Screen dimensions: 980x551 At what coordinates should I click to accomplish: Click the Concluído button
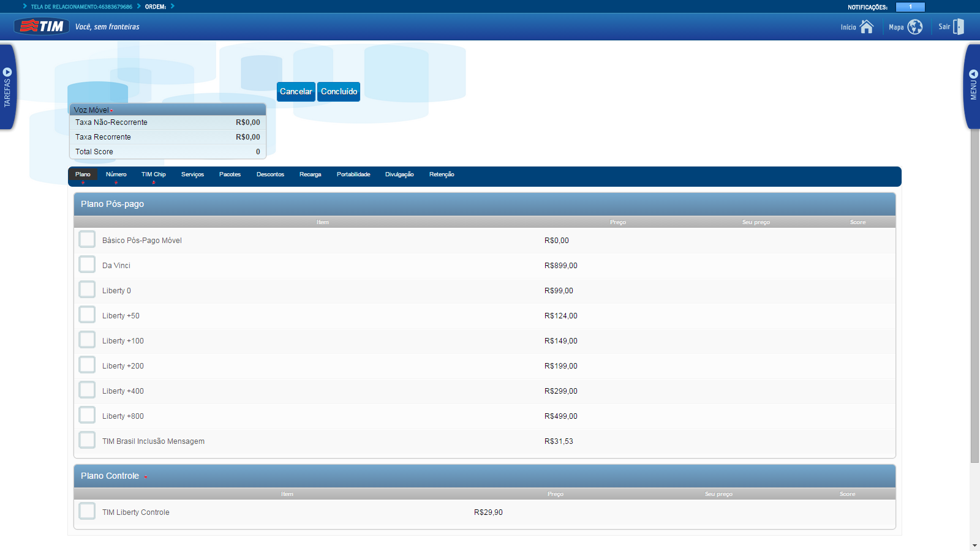point(339,92)
